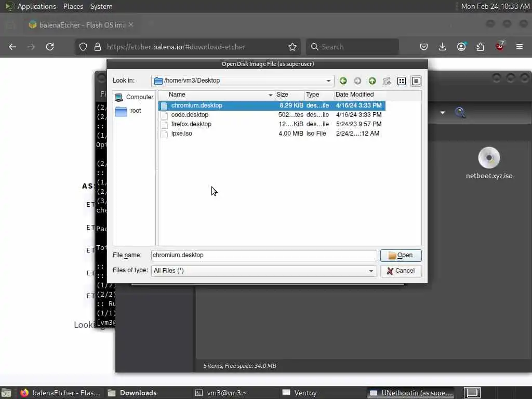The image size is (532, 399).
Task: Open netboot.xyz.iso in Downloads window
Action: 489,163
